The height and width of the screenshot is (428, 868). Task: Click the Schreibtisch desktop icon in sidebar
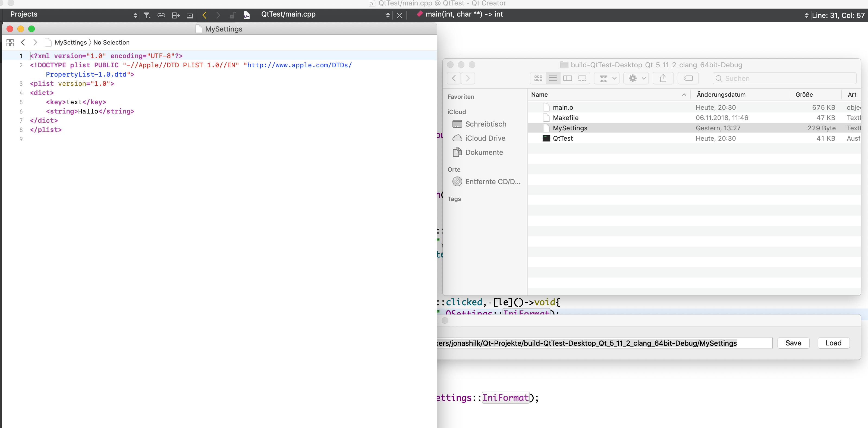tap(457, 124)
